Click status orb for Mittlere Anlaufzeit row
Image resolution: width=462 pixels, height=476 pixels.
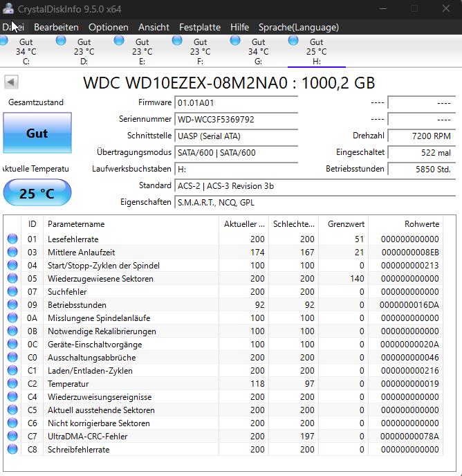[12, 252]
